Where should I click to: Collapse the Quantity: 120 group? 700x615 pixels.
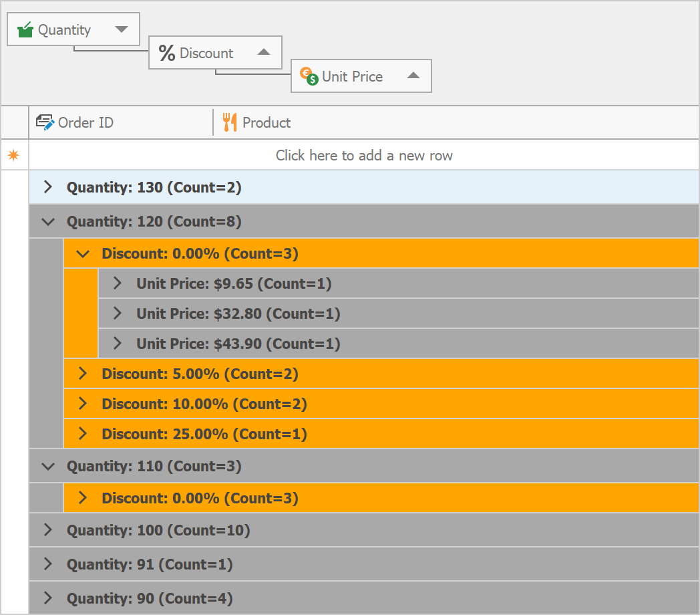pyautogui.click(x=48, y=221)
